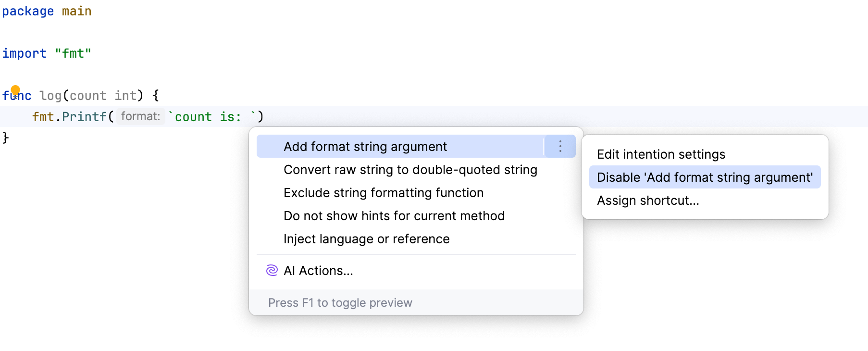
Task: Click 'Edit intention settings'
Action: pyautogui.click(x=661, y=154)
